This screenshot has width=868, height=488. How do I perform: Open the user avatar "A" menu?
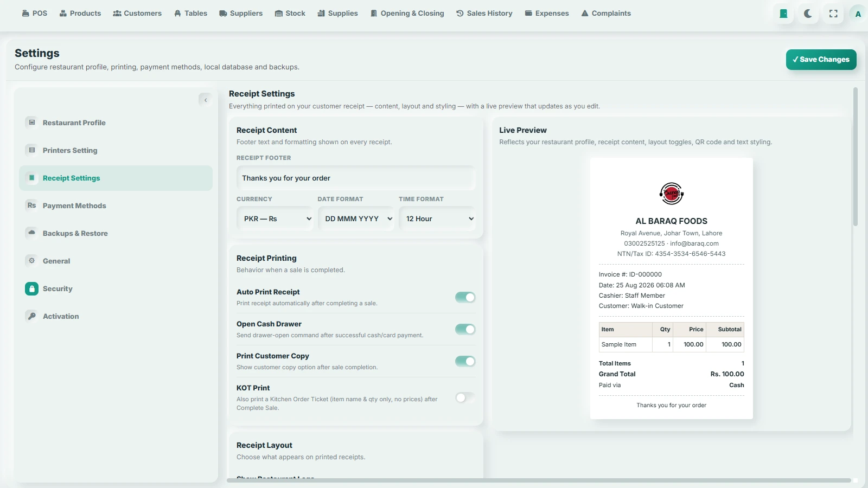point(858,14)
